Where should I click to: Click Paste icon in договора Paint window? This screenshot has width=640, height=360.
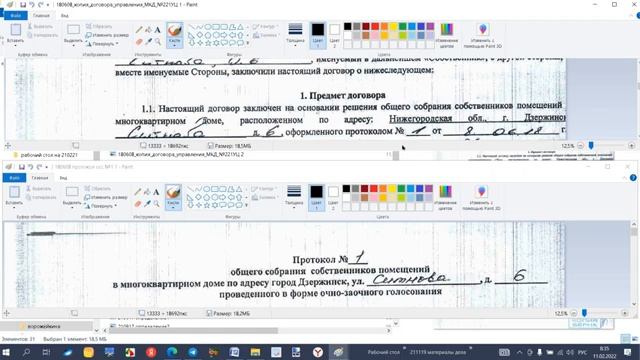click(16, 30)
